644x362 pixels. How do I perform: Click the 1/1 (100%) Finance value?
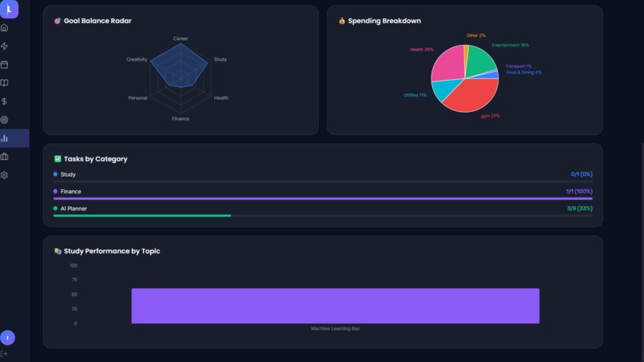click(x=579, y=192)
